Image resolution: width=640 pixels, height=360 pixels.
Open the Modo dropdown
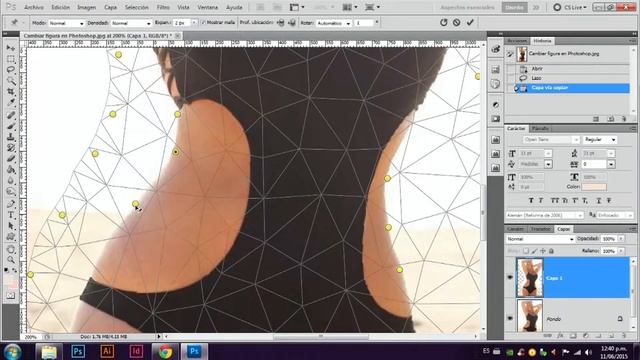pos(66,23)
